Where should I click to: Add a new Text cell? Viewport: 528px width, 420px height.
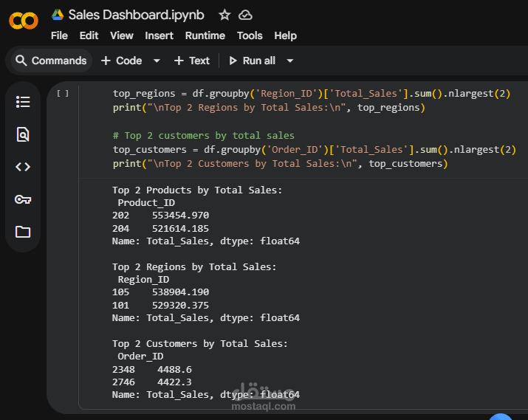192,61
